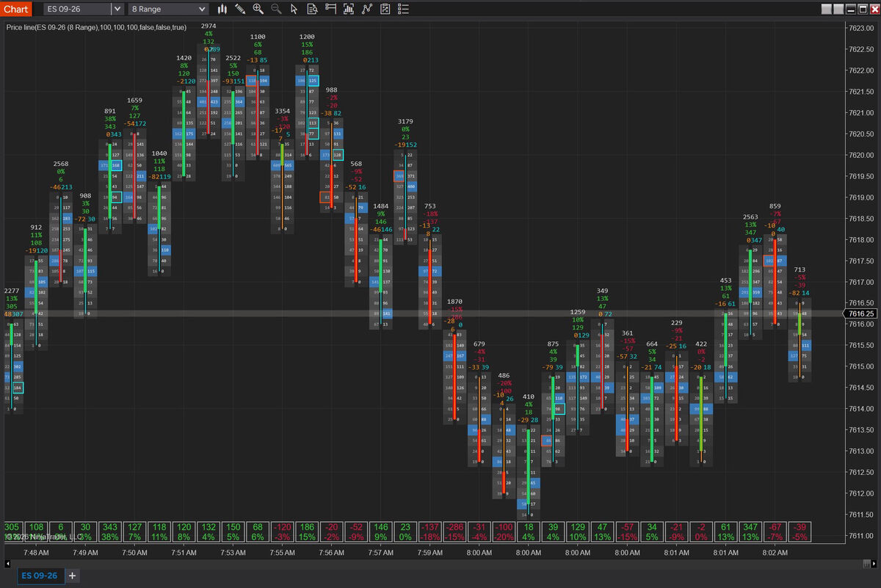
Task: Click the 2277 bar volume total
Action: (12, 291)
